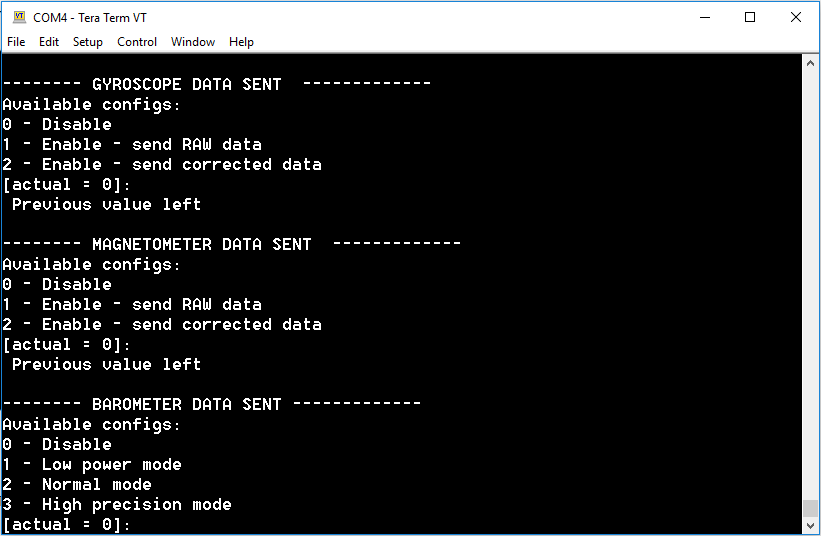Click the scrollbar up arrow

coord(810,63)
